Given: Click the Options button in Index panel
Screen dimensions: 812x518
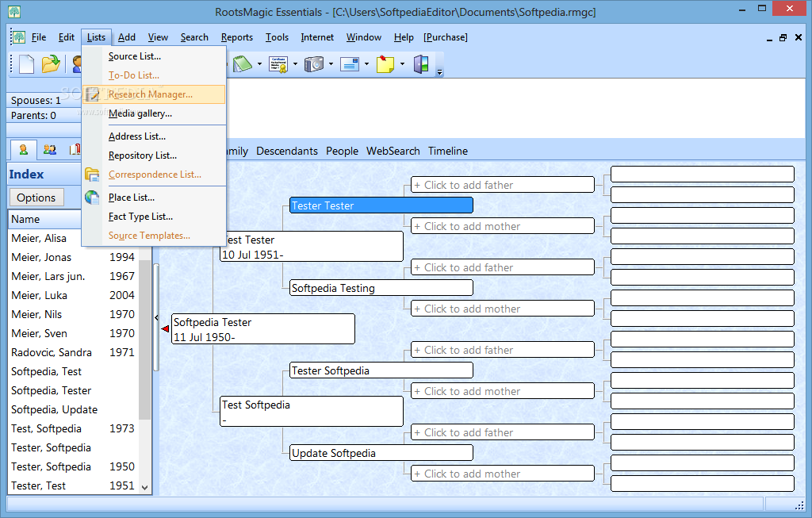Looking at the screenshot, I should [36, 198].
